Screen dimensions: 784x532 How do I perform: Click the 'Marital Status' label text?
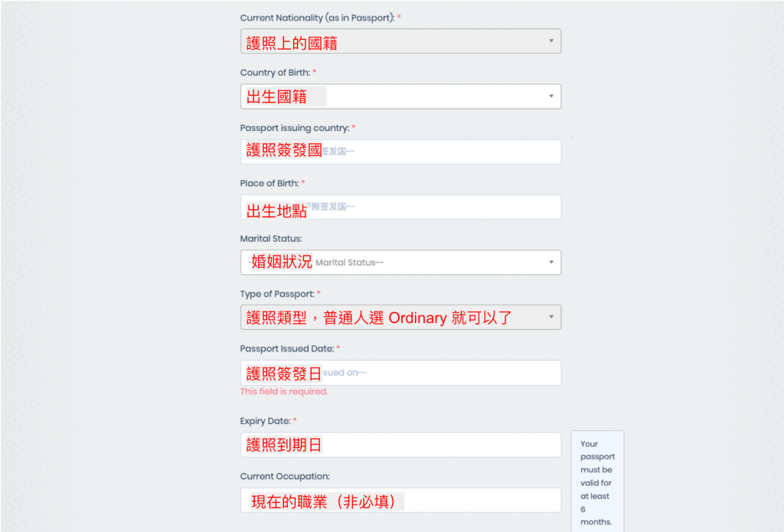coord(271,239)
